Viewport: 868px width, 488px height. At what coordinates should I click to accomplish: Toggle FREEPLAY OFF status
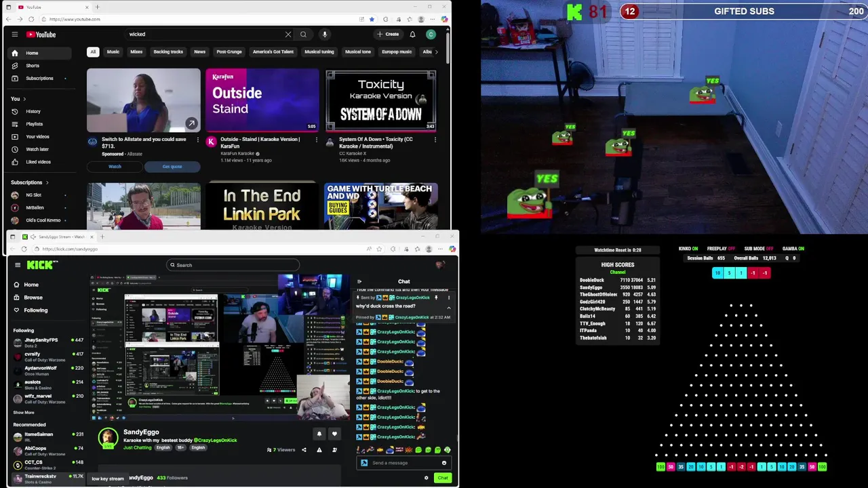(721, 249)
